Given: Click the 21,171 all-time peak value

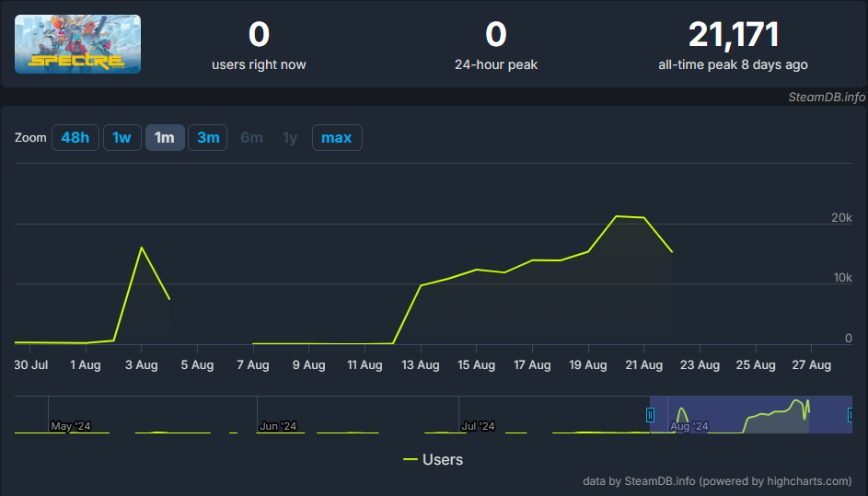Looking at the screenshot, I should click(734, 35).
